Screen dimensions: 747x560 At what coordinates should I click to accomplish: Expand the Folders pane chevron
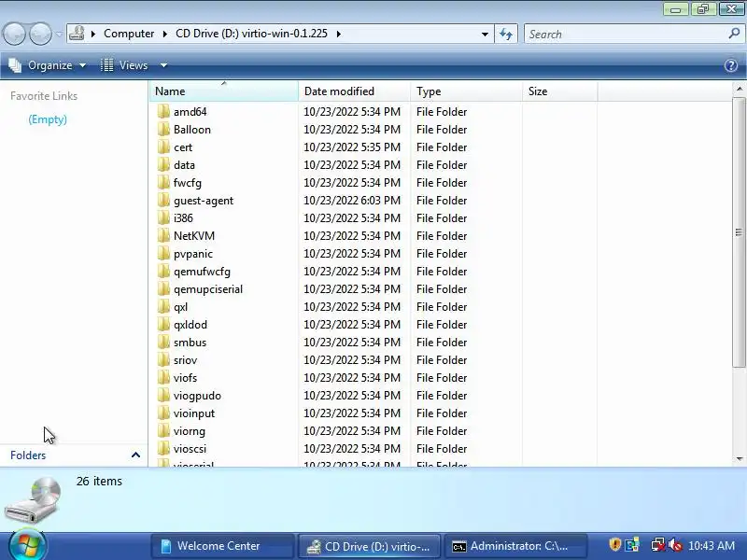(135, 455)
